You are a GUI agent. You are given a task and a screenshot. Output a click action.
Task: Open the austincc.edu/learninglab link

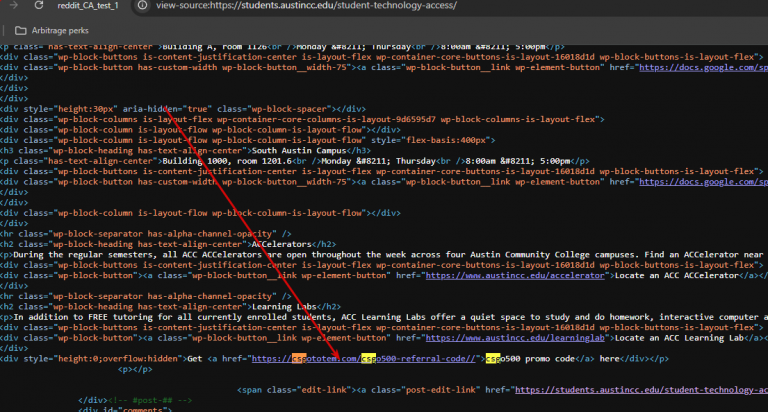pyautogui.click(x=515, y=338)
